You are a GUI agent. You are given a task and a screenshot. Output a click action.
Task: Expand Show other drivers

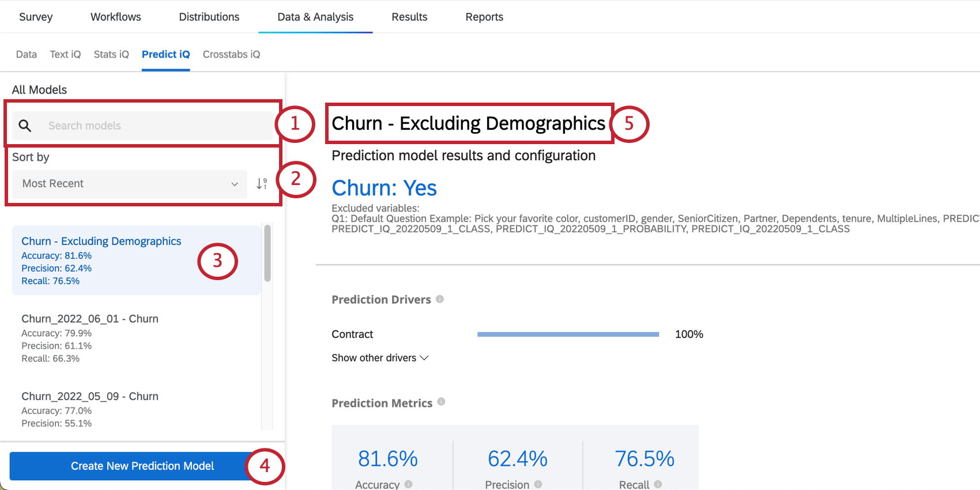(380, 358)
